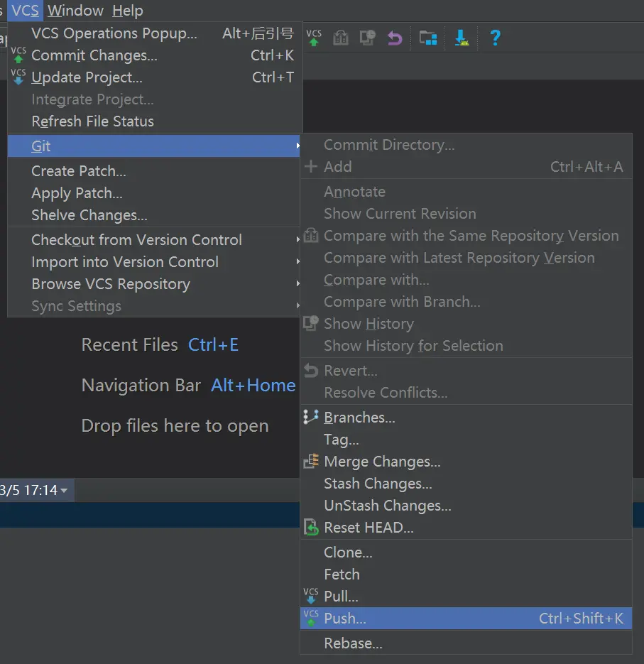Click the Pull VCS icon
Screen dimensions: 644x664
click(x=311, y=596)
